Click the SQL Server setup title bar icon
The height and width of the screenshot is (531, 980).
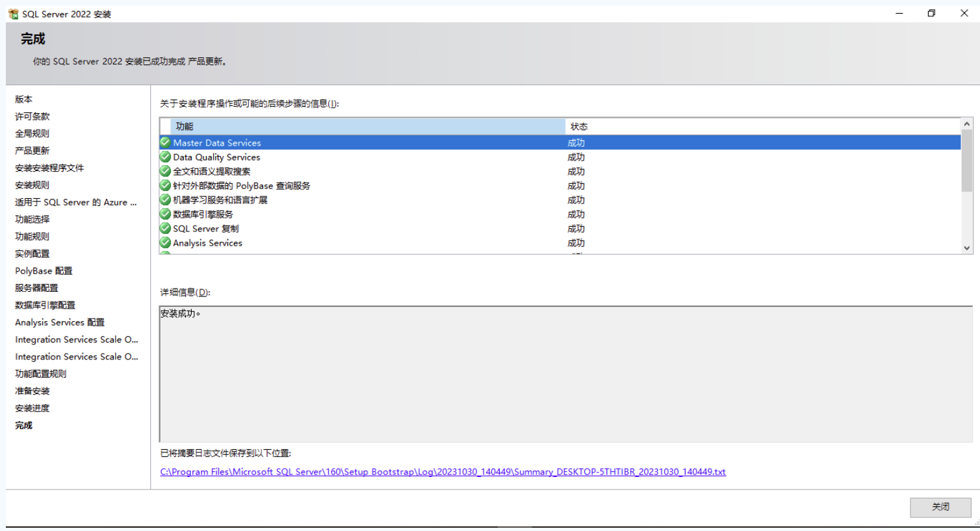[13, 14]
